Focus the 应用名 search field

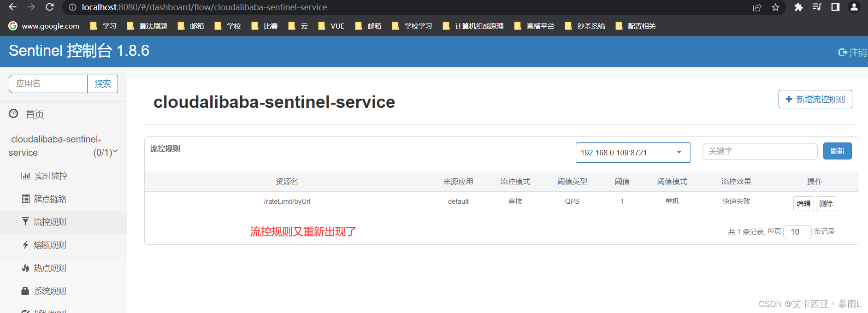click(48, 83)
